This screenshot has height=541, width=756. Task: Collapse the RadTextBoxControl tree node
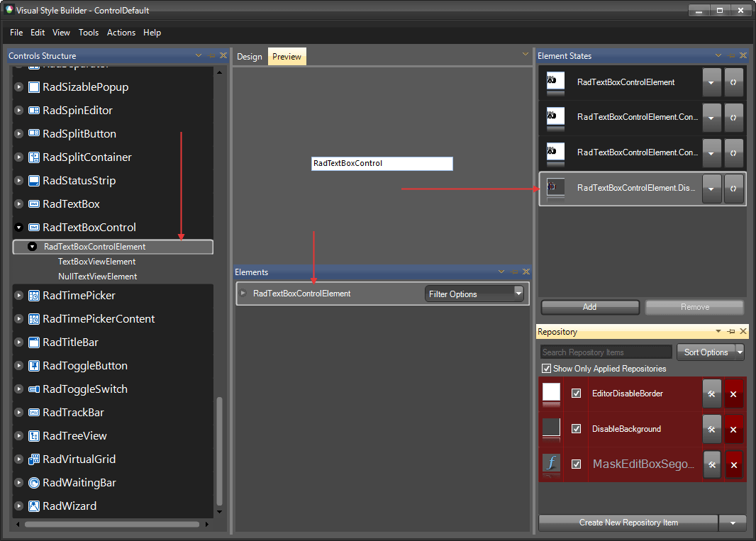pos(18,227)
